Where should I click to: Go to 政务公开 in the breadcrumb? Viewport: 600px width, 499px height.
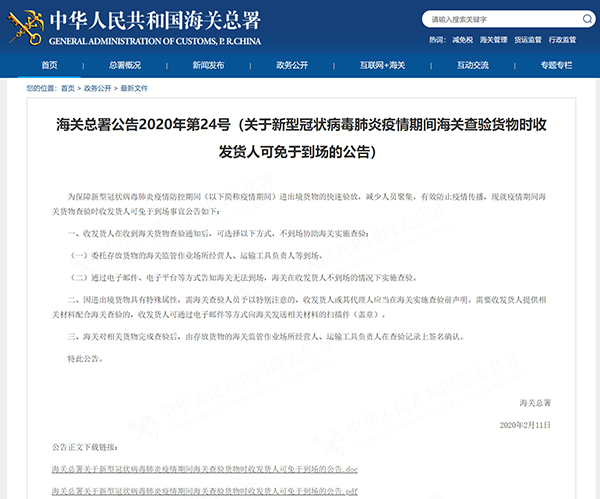tap(98, 88)
